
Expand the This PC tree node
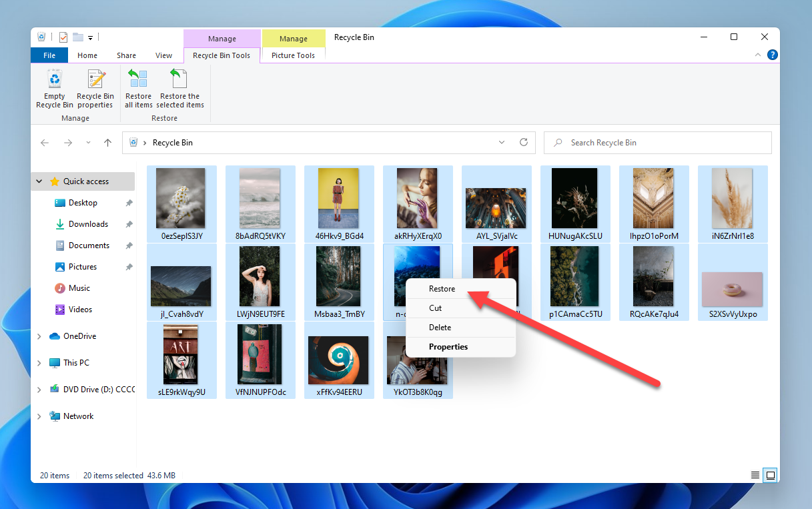coord(39,363)
